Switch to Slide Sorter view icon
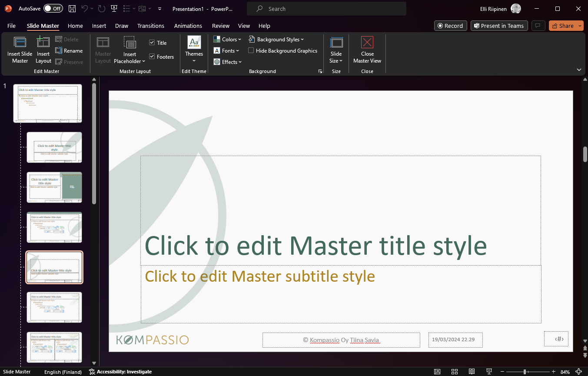Image resolution: width=588 pixels, height=376 pixels. click(455, 372)
